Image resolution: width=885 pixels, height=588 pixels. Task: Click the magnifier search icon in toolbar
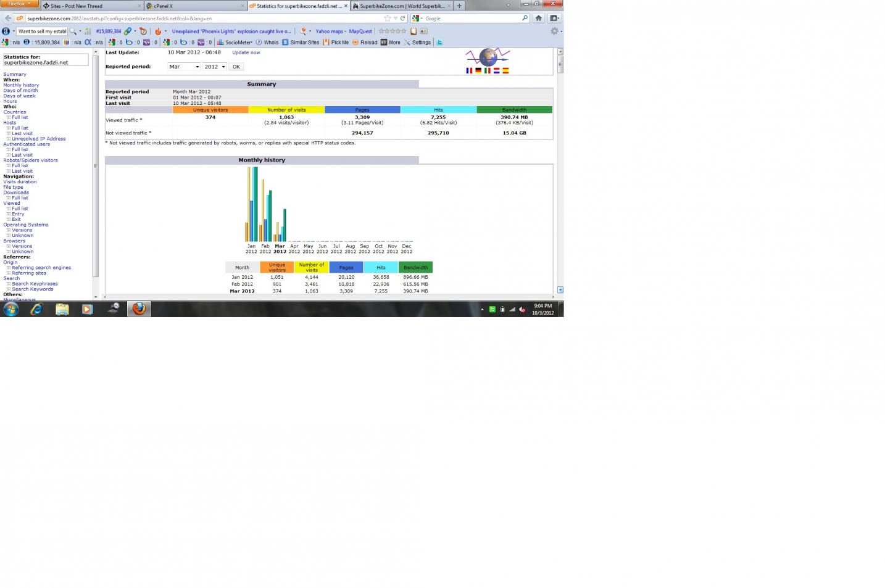point(73,31)
